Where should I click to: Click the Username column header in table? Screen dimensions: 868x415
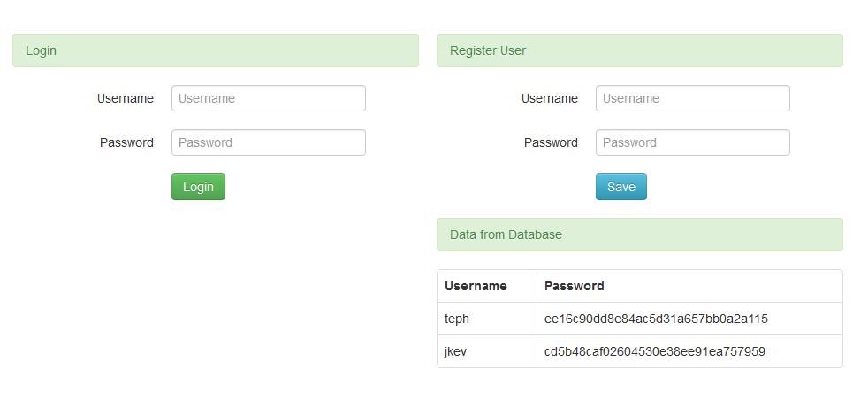[x=476, y=286]
